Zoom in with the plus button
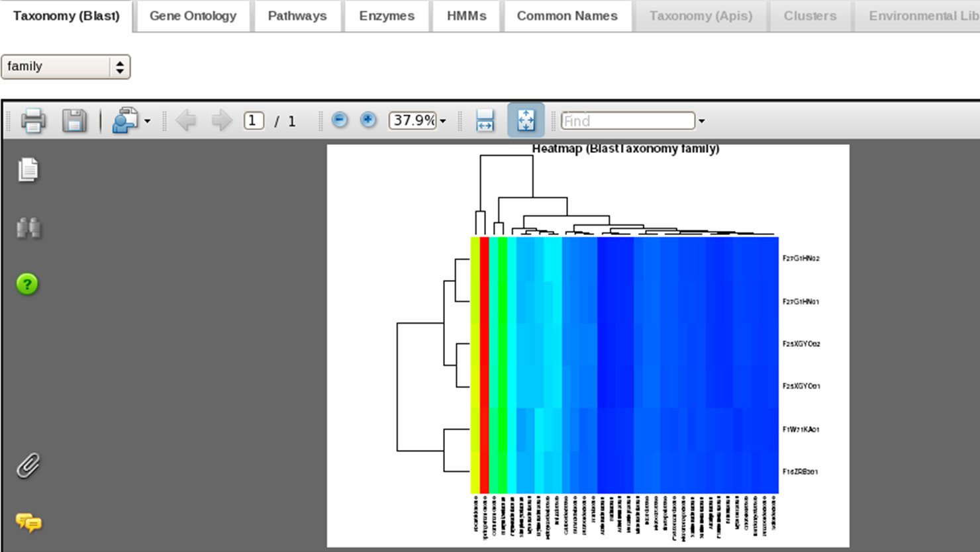980x552 pixels. (x=368, y=120)
